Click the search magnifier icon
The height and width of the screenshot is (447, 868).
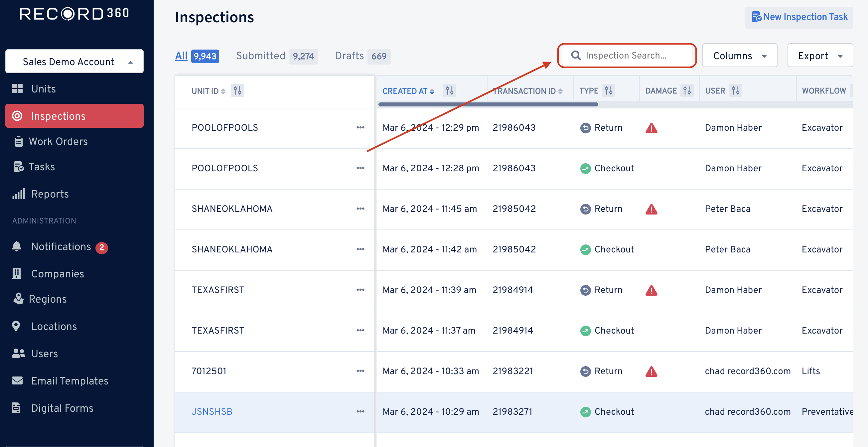pos(576,56)
